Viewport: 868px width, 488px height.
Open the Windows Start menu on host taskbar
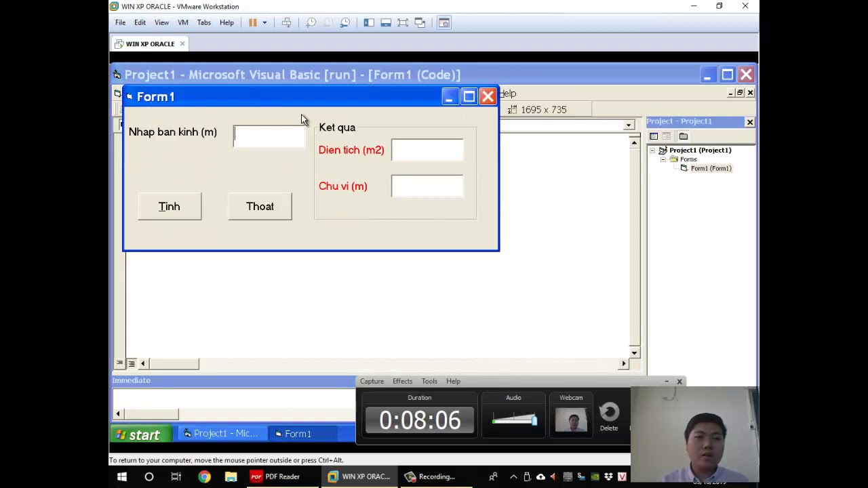point(122,476)
